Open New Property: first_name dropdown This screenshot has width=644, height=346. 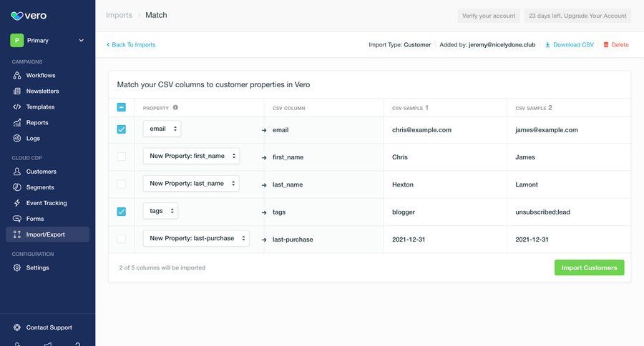tap(191, 156)
